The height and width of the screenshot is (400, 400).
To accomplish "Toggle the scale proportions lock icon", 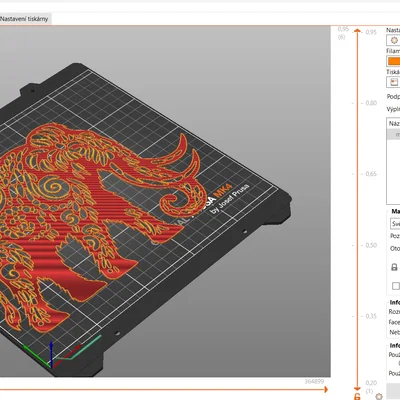I will [394, 267].
